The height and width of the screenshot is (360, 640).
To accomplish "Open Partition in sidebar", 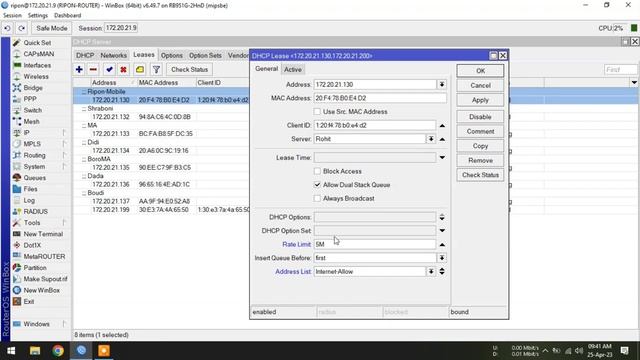I will 35,268.
